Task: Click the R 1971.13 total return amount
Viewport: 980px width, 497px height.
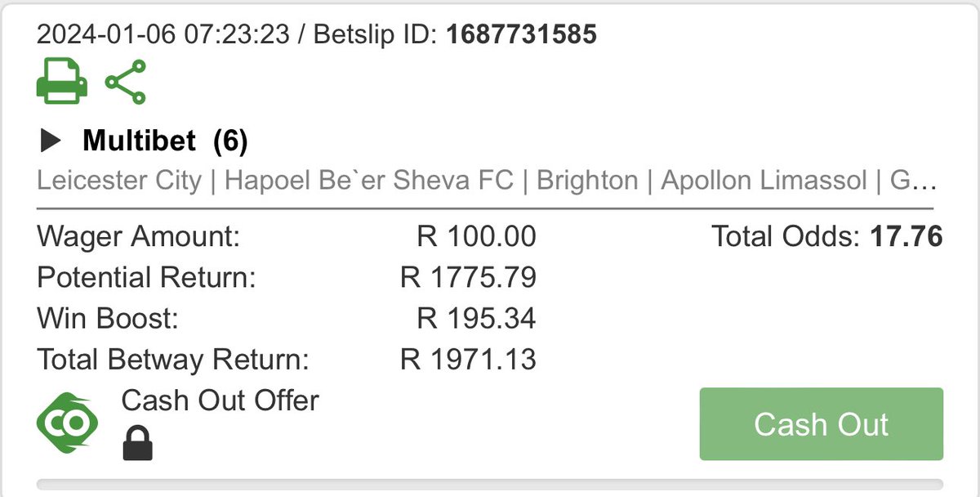Action: point(468,359)
